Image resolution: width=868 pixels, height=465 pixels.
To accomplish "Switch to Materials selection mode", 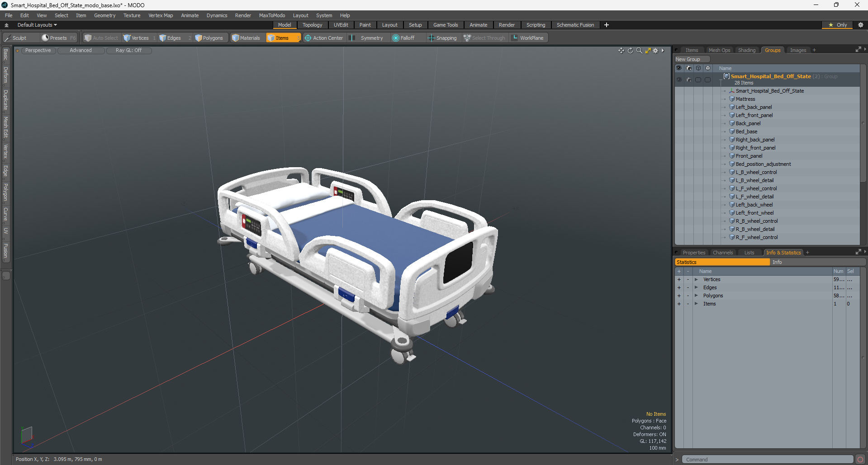I will [246, 38].
